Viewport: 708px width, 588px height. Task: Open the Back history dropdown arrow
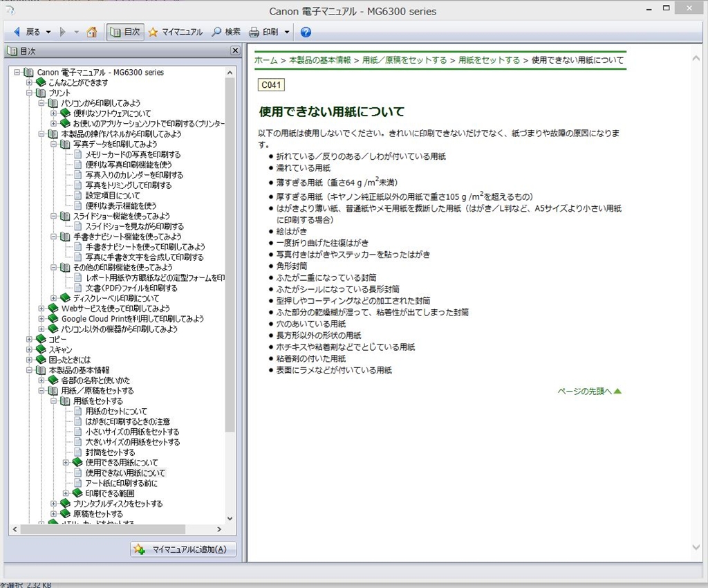coord(48,32)
